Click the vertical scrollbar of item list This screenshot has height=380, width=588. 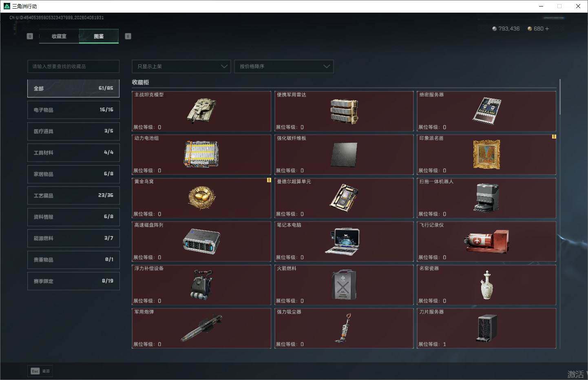tap(560, 98)
